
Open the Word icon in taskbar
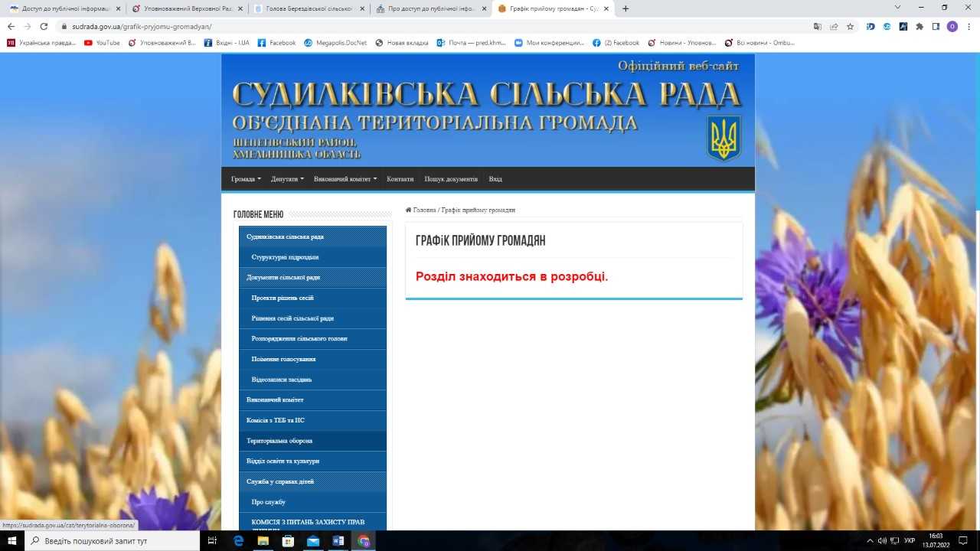338,541
